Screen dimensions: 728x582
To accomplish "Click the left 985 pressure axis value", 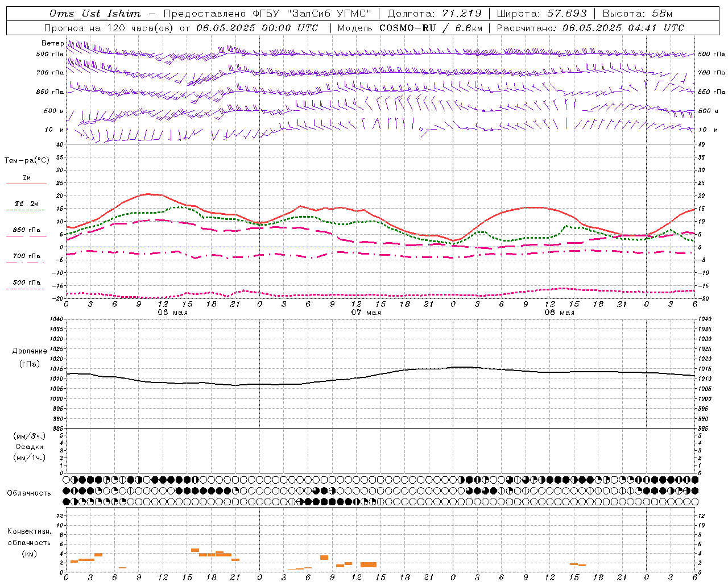I will [59, 429].
